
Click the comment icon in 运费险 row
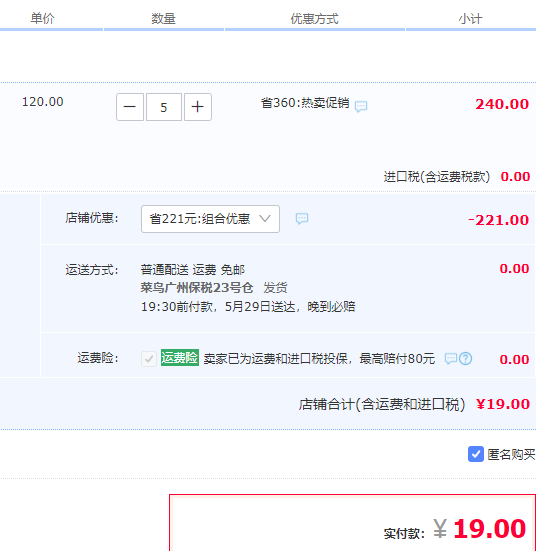450,359
